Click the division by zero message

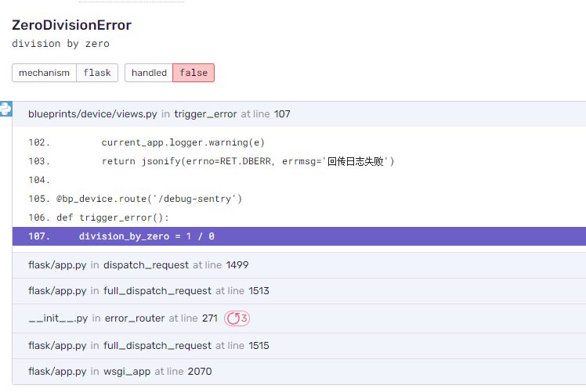[x=60, y=44]
